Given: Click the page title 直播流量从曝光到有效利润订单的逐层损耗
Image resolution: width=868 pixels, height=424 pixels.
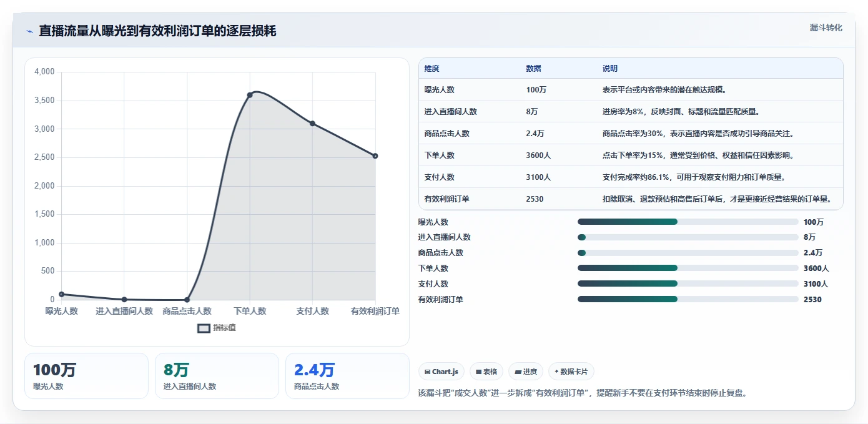Looking at the screenshot, I should [x=157, y=31].
